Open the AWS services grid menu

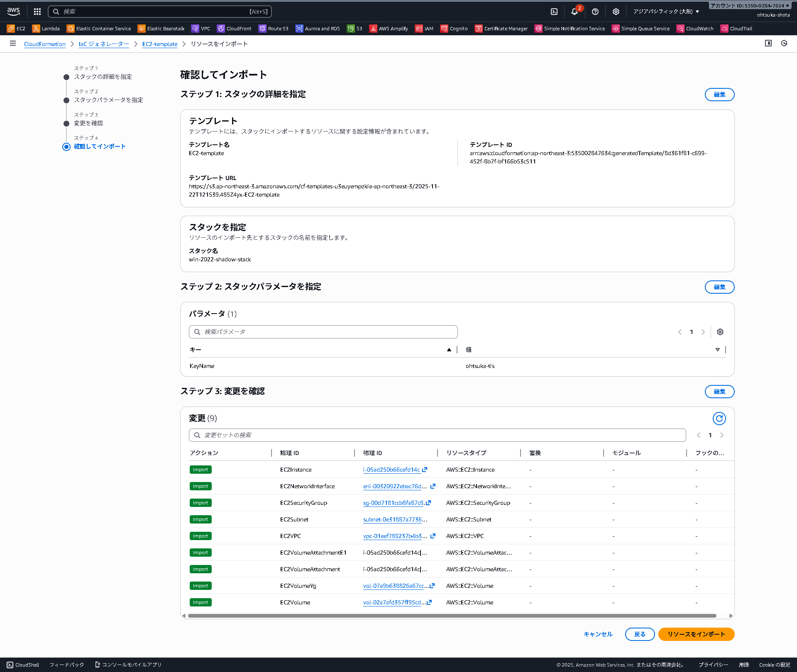click(x=37, y=11)
